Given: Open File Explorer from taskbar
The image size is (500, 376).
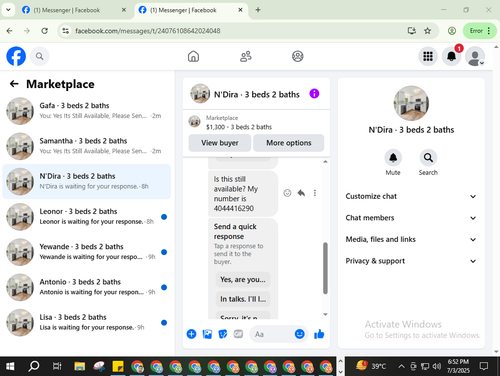Looking at the screenshot, I should tap(80, 367).
